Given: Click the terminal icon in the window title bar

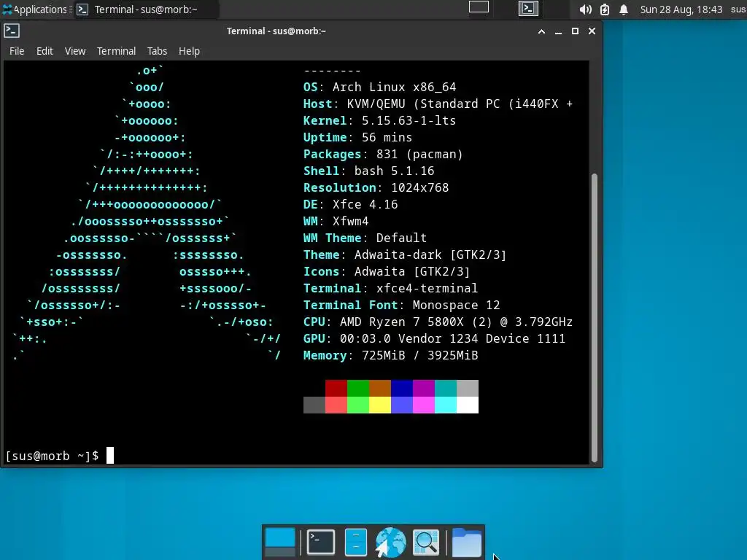Looking at the screenshot, I should pyautogui.click(x=12, y=31).
